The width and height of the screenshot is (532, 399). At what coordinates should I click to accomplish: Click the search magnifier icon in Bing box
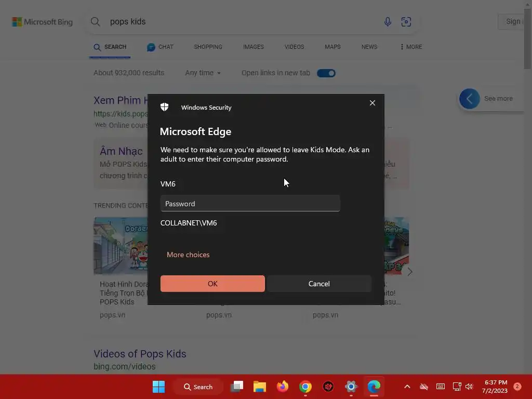[96, 22]
